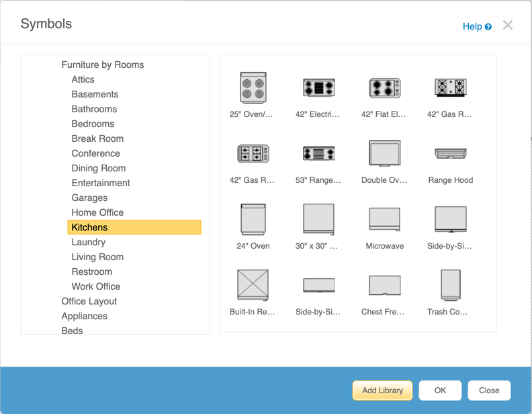Click the Close button
Viewport: 532px width, 414px height.
tap(489, 390)
